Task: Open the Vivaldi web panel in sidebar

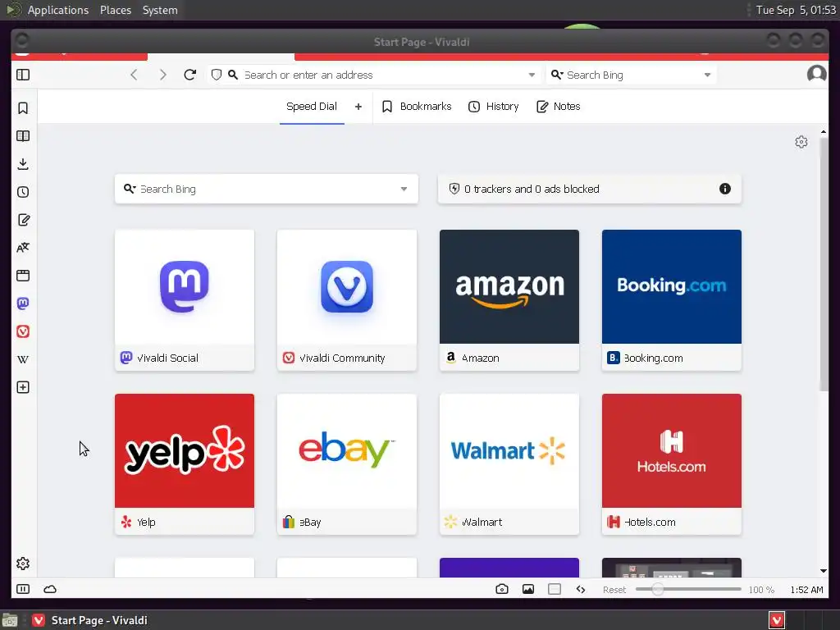Action: 23,331
